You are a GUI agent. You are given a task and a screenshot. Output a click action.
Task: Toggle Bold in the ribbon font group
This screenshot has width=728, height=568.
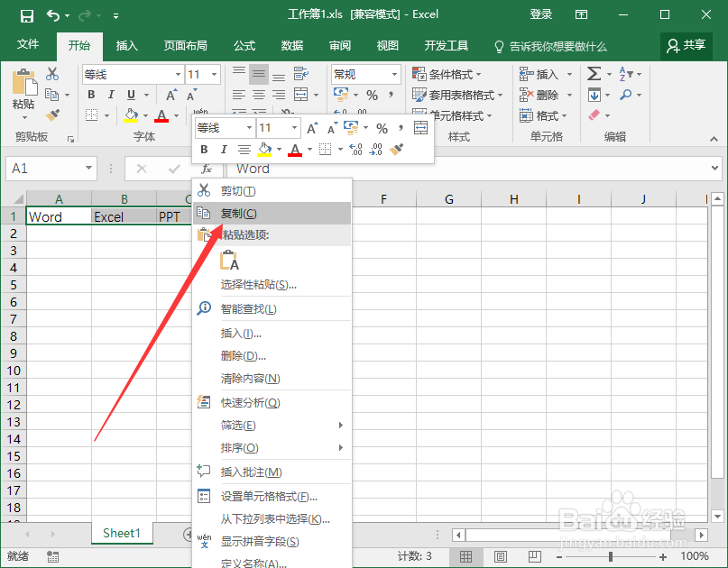pyautogui.click(x=91, y=95)
